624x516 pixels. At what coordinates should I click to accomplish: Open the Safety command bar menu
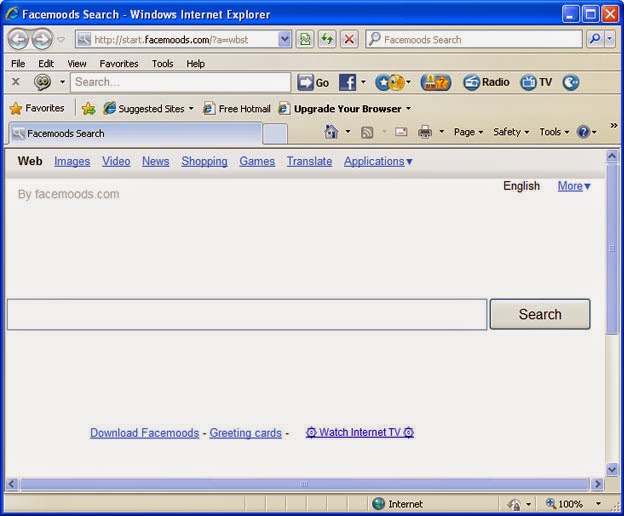(511, 132)
